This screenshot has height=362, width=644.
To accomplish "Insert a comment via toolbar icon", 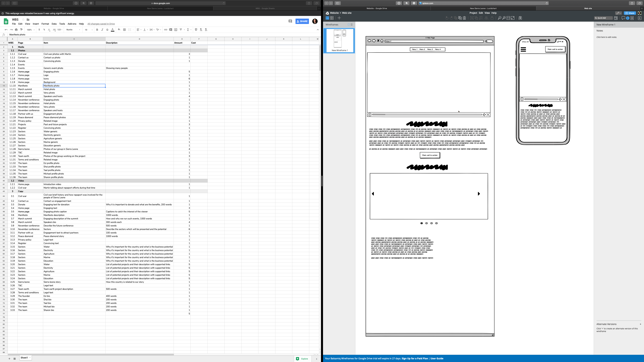I will pyautogui.click(x=171, y=30).
